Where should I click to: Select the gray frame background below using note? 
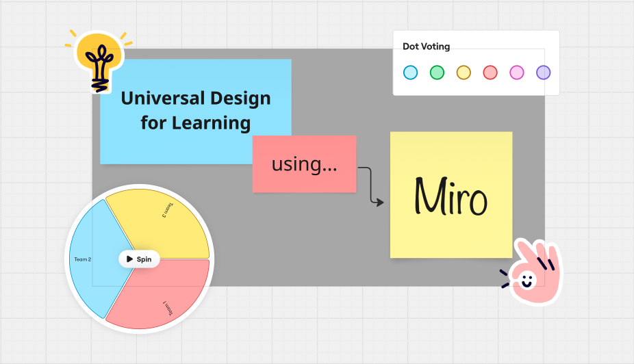308,239
